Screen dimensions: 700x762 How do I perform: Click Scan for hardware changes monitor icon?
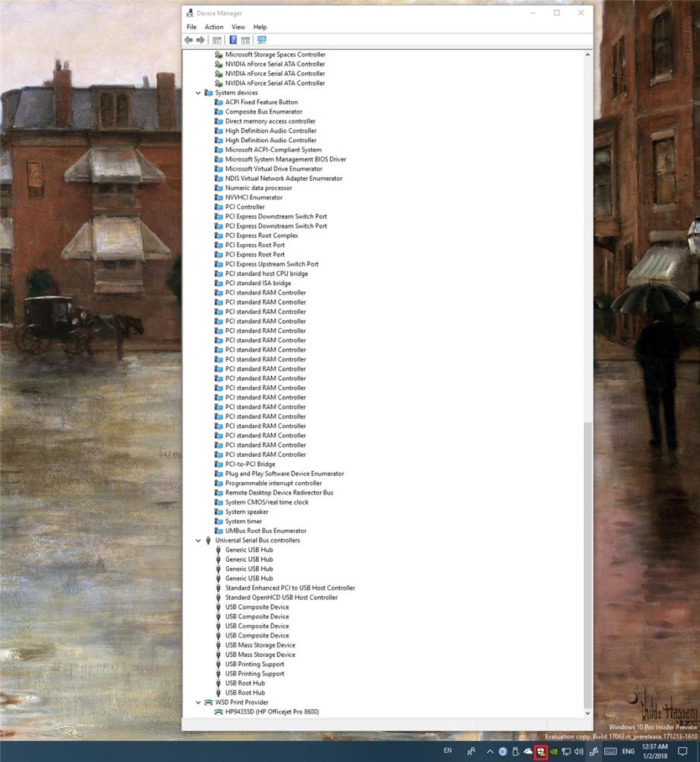[262, 40]
